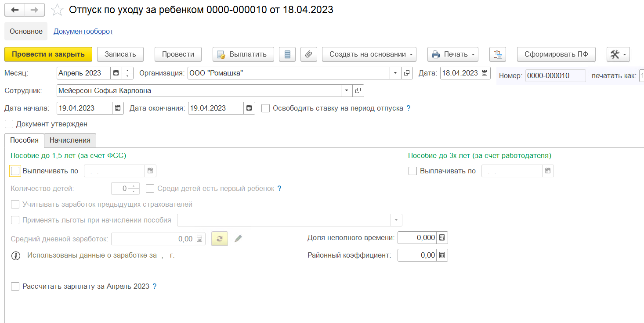This screenshot has width=644, height=323.
Task: Open the Документооборот section
Action: [x=83, y=32]
